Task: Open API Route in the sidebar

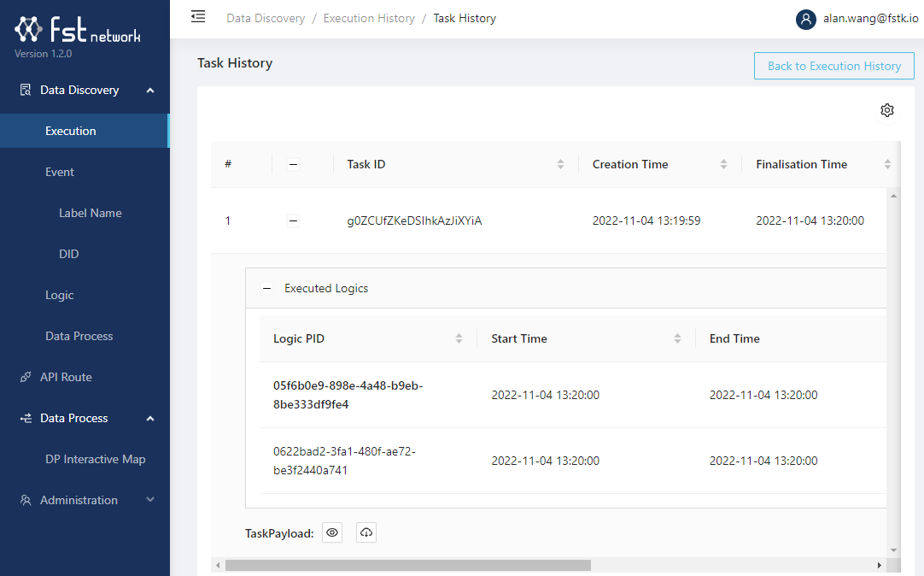Action: coord(66,377)
